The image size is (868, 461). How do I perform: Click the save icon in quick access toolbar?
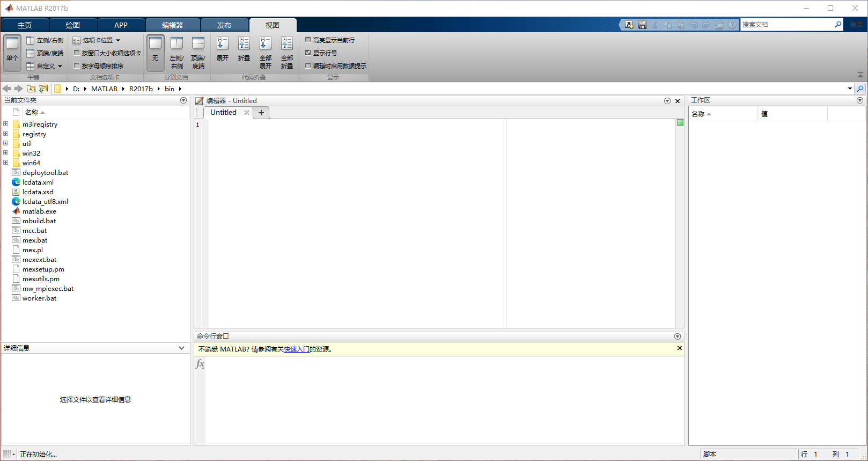[x=642, y=25]
